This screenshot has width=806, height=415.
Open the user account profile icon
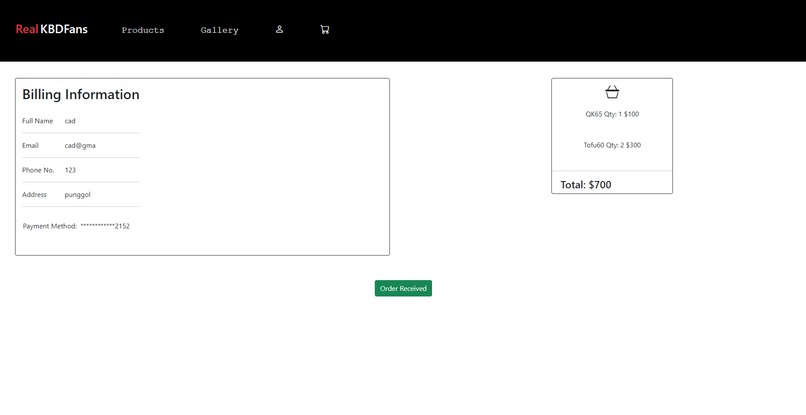279,30
